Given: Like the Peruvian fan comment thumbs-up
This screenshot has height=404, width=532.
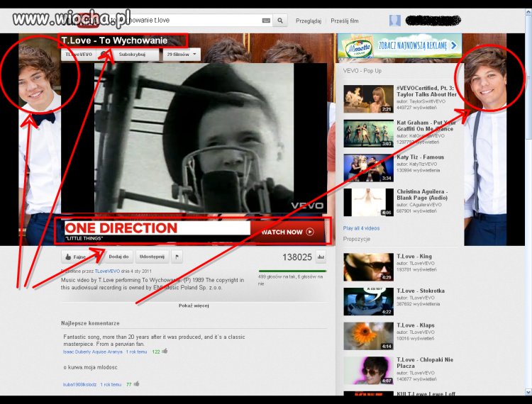Looking at the screenshot, I should pyautogui.click(x=165, y=351).
